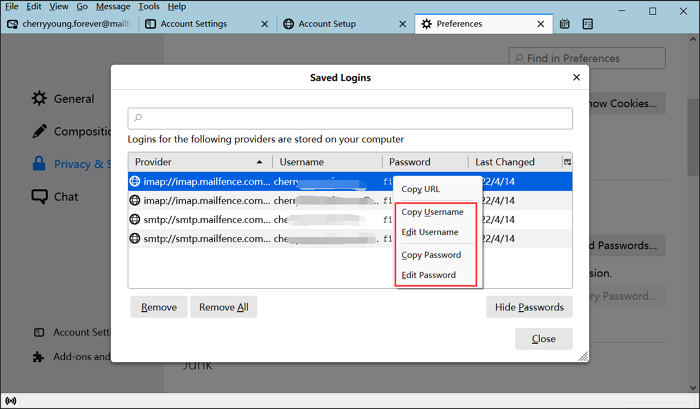This screenshot has height=409, width=700.
Task: Open the calendar icon in the tab bar
Action: click(x=565, y=23)
